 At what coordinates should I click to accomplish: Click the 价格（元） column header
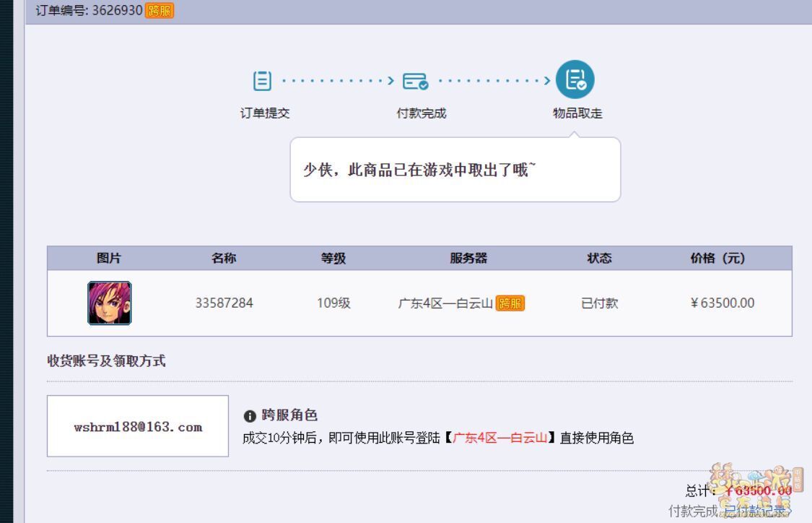point(717,258)
